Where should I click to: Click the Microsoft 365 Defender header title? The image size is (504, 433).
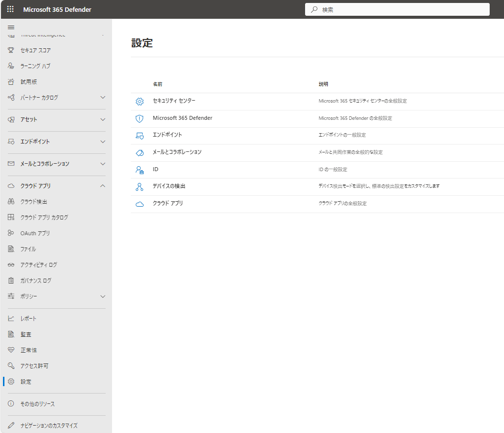(x=57, y=10)
